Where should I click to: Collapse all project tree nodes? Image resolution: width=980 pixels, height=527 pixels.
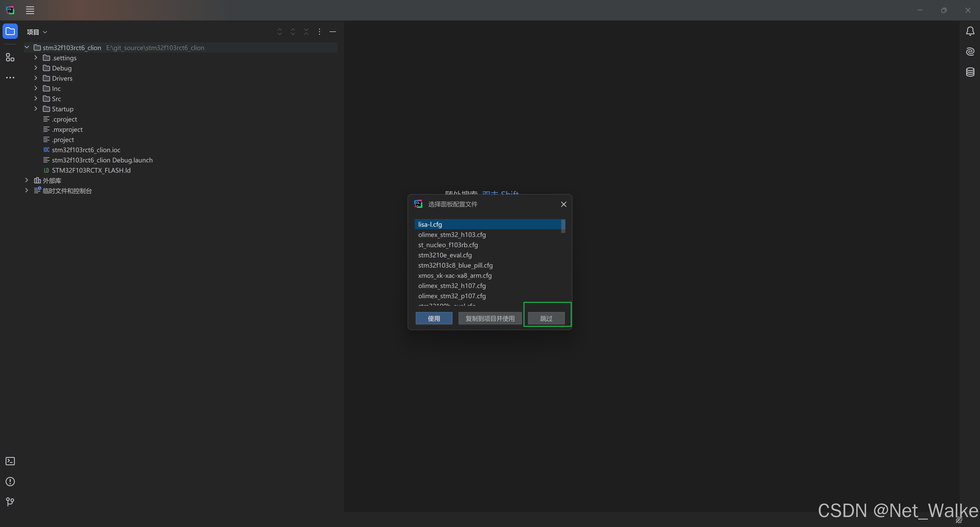tap(306, 32)
